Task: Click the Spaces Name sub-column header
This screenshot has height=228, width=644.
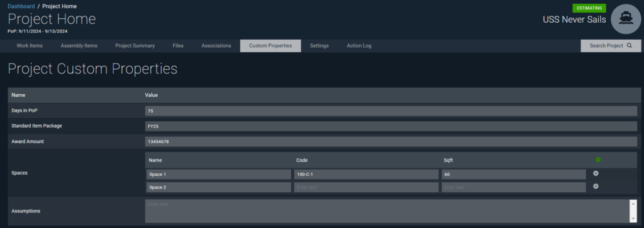Action: (155, 160)
